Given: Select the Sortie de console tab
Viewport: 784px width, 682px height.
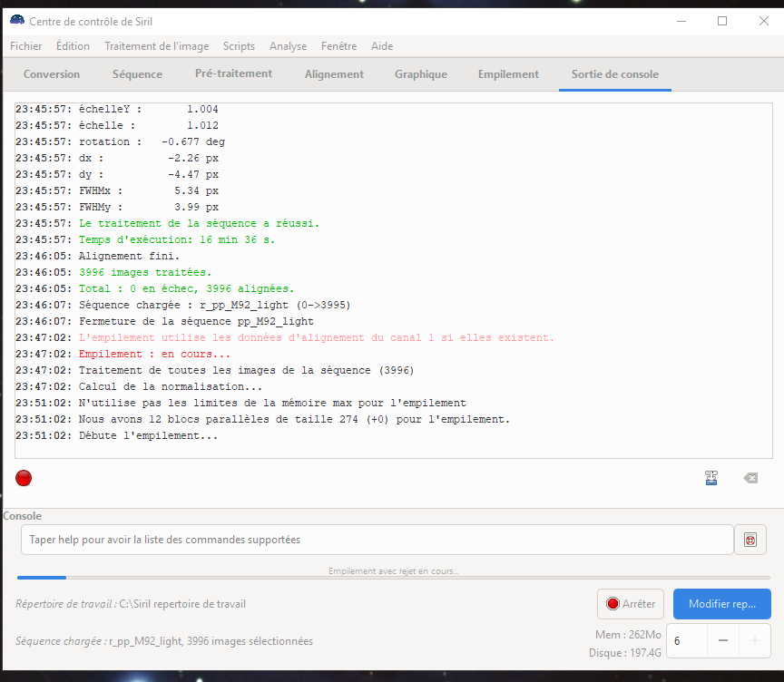Looking at the screenshot, I should pyautogui.click(x=615, y=74).
